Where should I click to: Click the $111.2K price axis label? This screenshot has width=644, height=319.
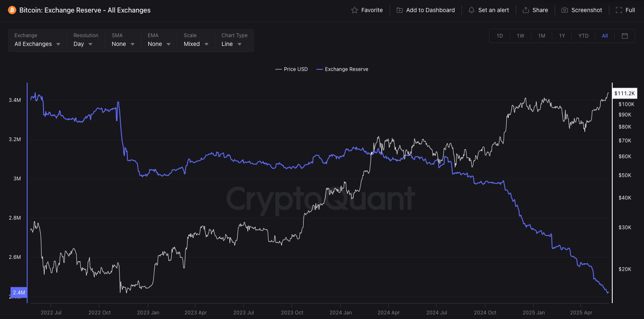point(624,94)
